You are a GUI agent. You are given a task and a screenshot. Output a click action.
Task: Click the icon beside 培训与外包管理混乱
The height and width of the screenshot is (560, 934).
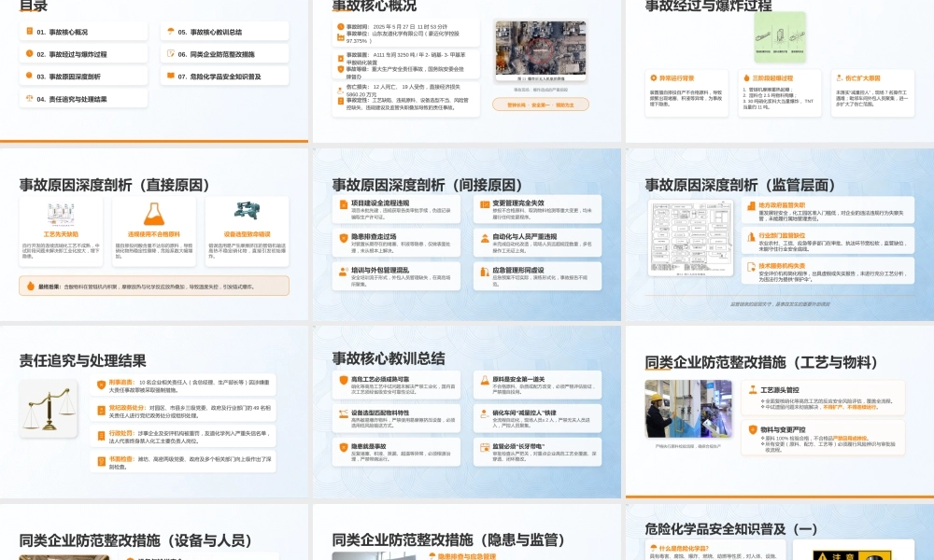click(x=343, y=272)
